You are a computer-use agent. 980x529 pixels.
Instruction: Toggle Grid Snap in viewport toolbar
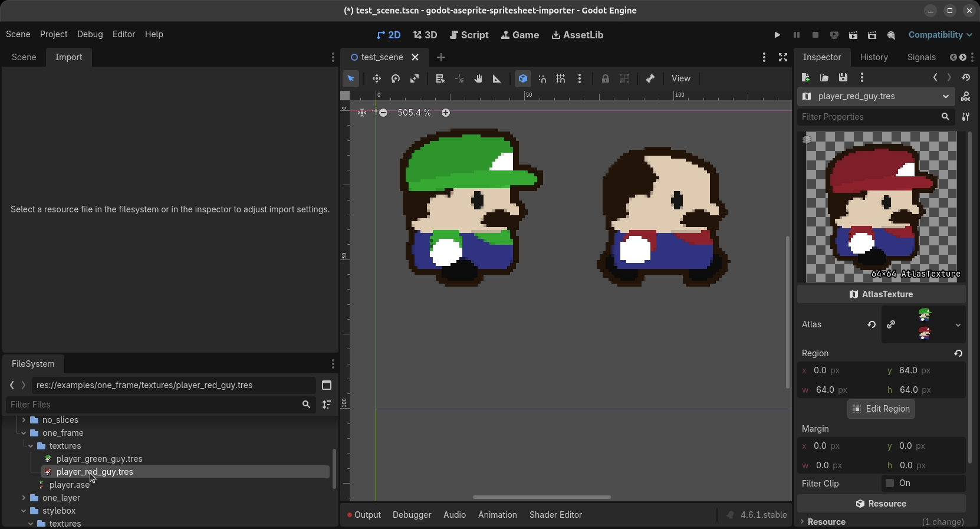(x=561, y=78)
